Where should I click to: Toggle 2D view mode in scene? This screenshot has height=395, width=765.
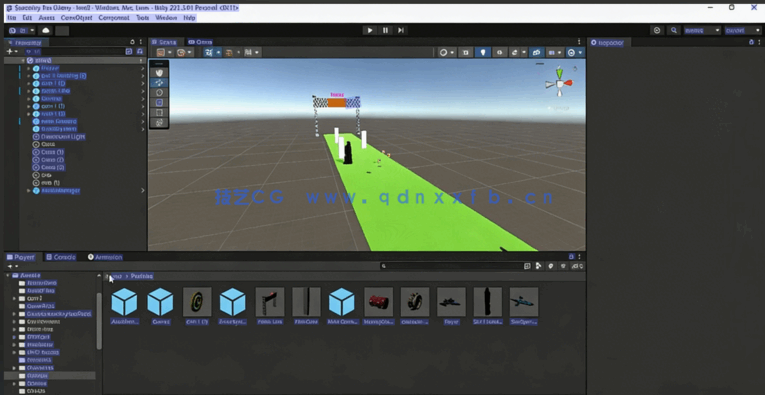pyautogui.click(x=465, y=52)
